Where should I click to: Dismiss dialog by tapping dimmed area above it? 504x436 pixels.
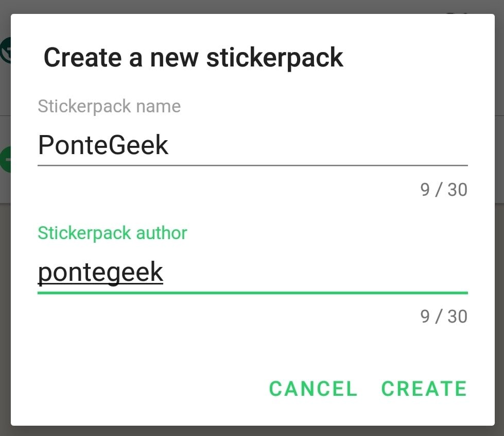(x=252, y=6)
